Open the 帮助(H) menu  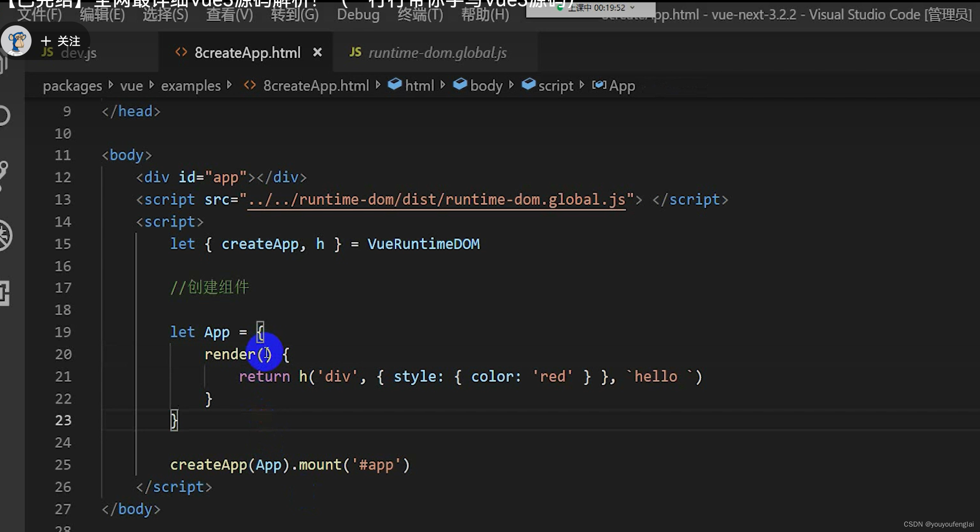(485, 15)
